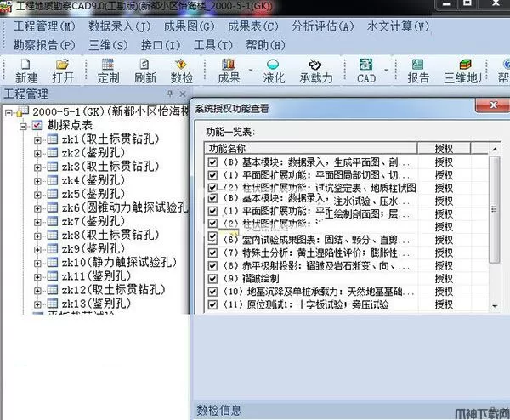Toggle the 勘探点表 checkbox
510x420 pixels.
(x=37, y=125)
